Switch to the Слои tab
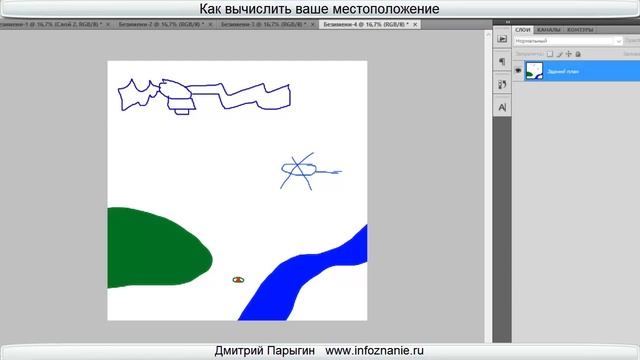Image resolution: width=640 pixels, height=360 pixels. click(x=522, y=30)
